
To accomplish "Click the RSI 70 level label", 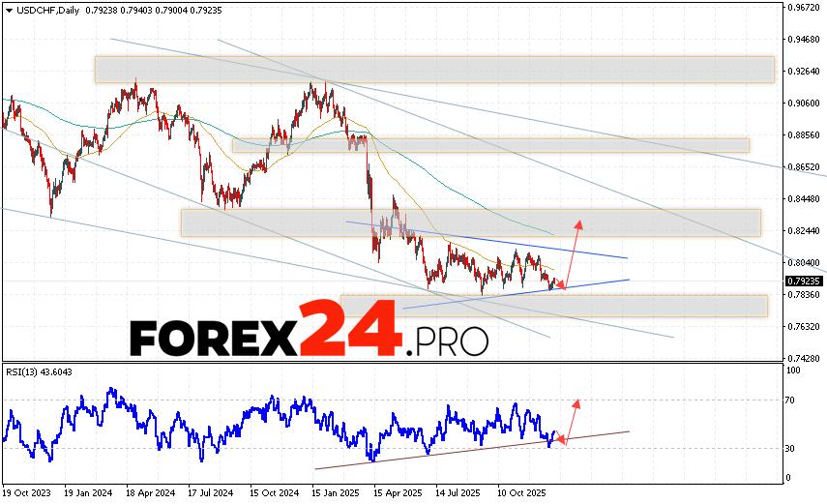I will 790,400.
